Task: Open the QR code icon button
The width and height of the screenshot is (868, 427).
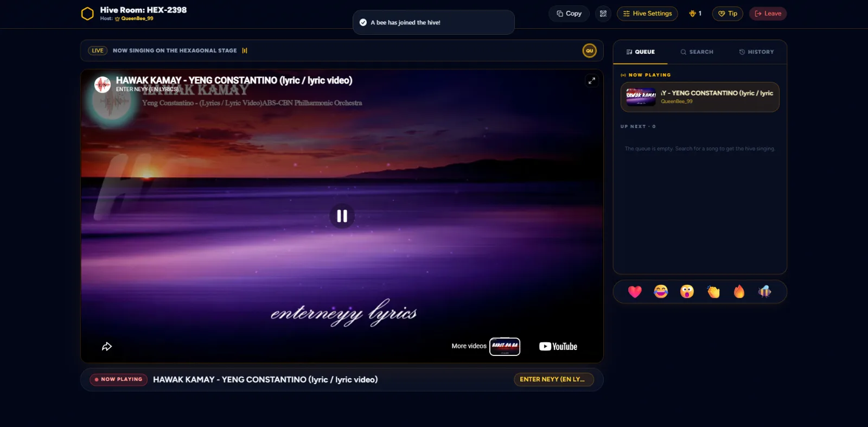Action: coord(603,14)
